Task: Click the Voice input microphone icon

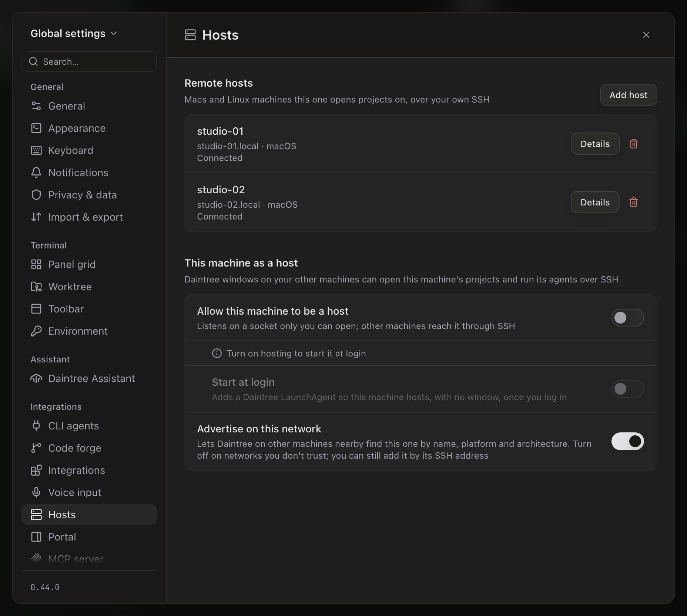Action: 36,492
